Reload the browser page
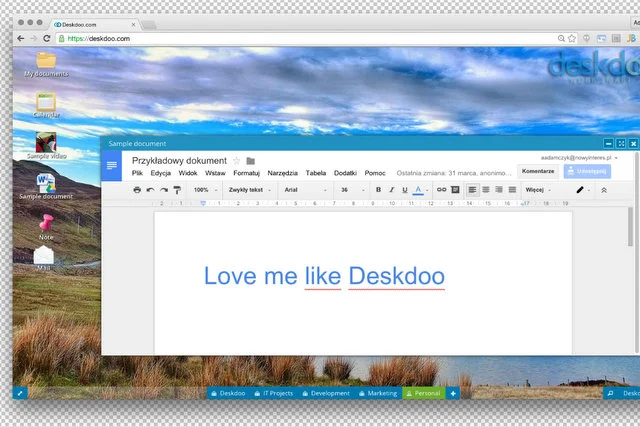Screen dimensions: 640x427 tap(47, 38)
